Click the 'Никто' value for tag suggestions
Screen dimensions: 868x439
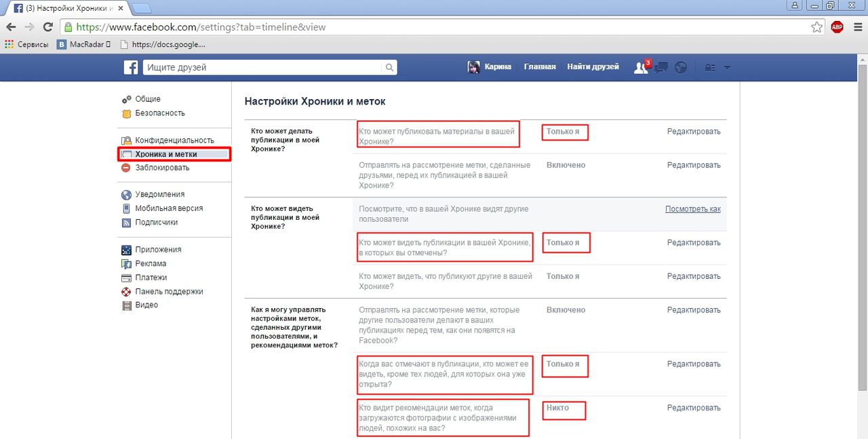pos(557,408)
